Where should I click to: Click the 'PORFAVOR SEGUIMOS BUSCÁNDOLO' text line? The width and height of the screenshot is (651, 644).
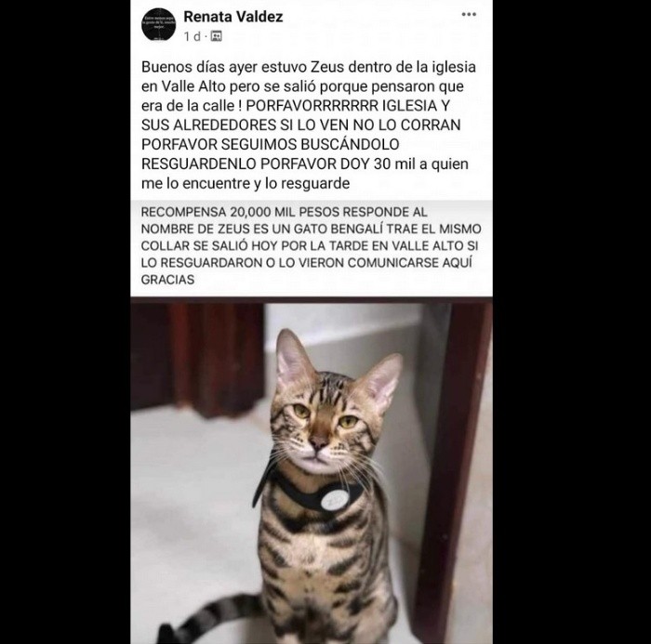(271, 144)
